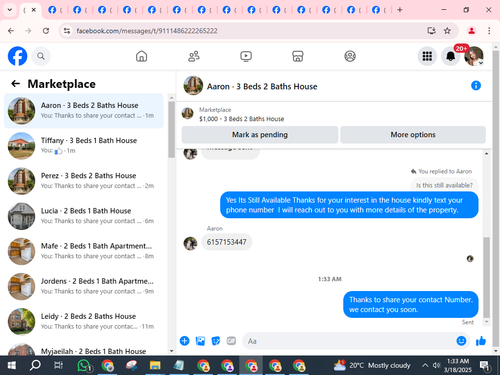Open Myjaeillah 2 Beds 1 Bath House chat

coord(84,349)
